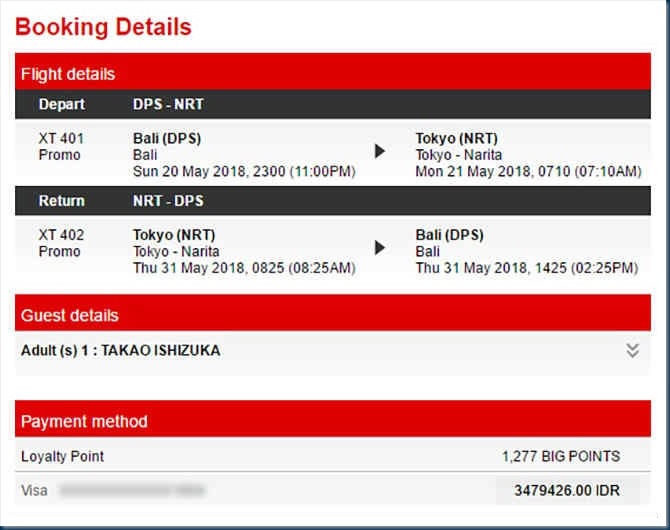The height and width of the screenshot is (530, 670).
Task: Expand guest details double chevron
Action: click(632, 350)
